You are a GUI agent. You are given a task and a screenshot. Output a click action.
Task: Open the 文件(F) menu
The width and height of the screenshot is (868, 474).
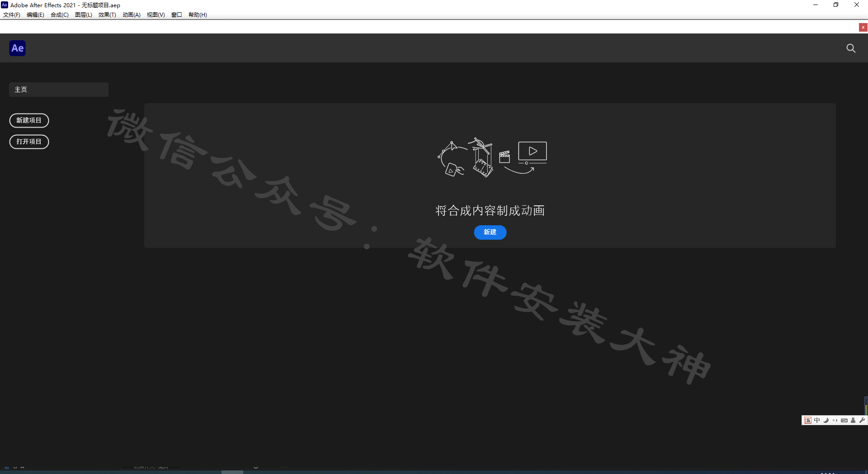(12, 15)
